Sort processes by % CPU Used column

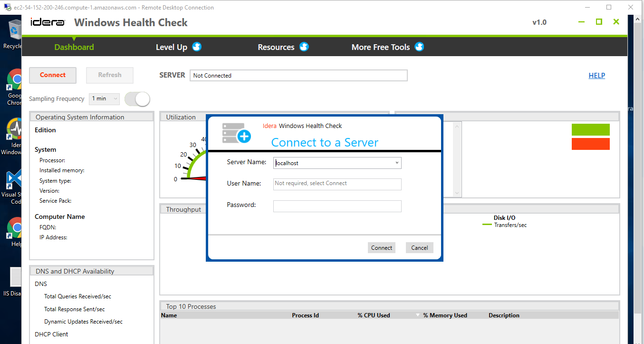tap(374, 315)
